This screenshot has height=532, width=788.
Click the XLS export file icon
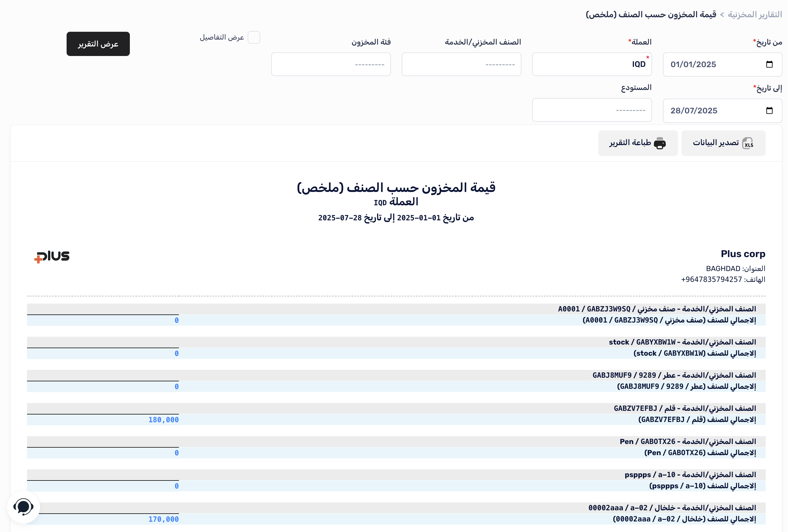748,143
